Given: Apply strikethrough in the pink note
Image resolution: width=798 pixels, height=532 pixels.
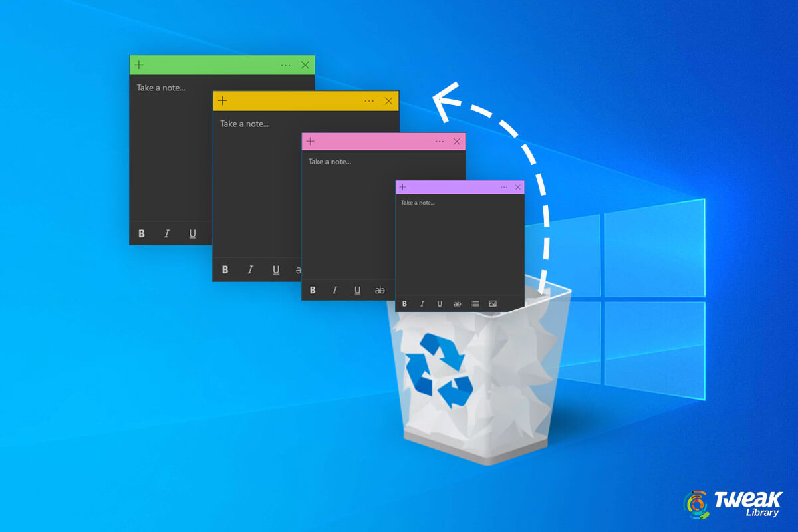Looking at the screenshot, I should 380,290.
